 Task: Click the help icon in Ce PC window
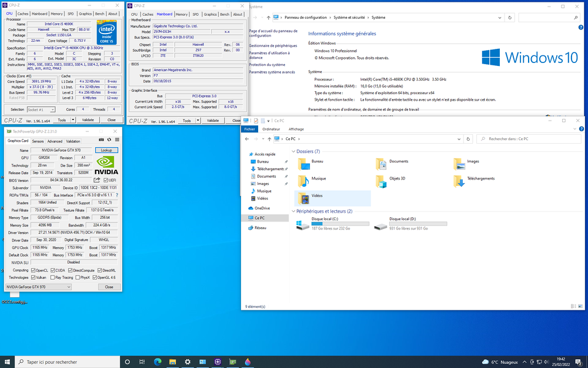582,129
